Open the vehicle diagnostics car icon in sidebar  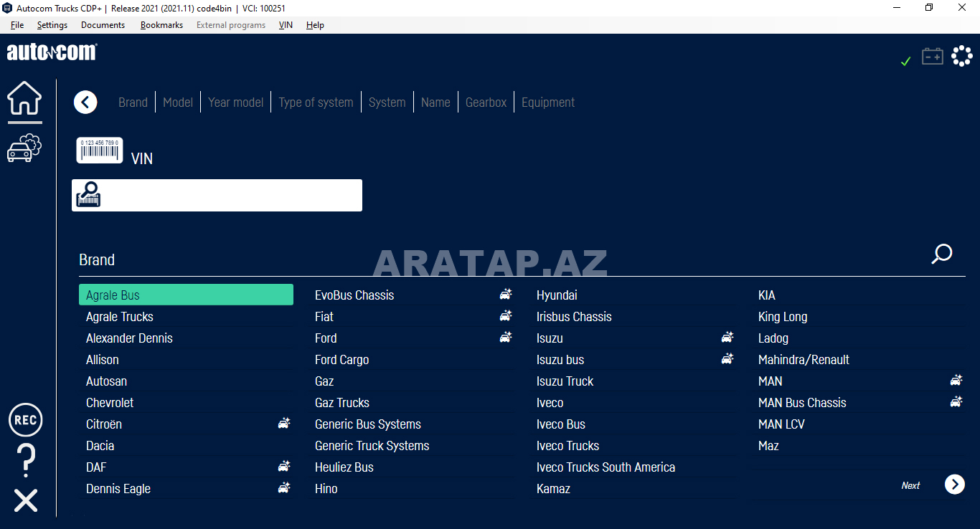[x=24, y=148]
